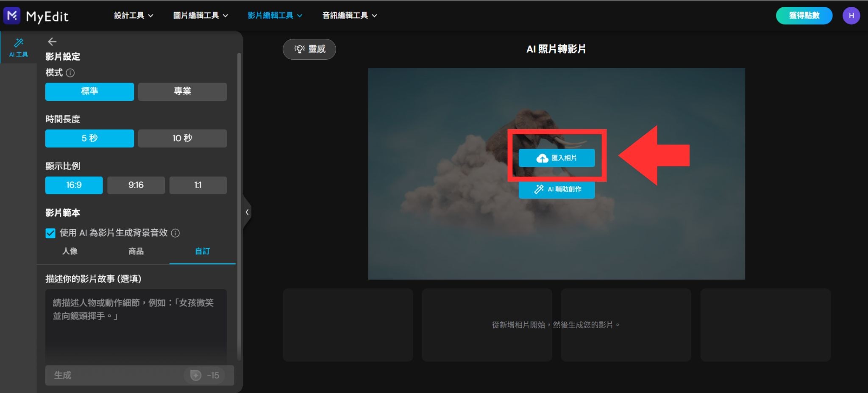Select the AI 工具 sidebar icon
Image resolution: width=868 pixels, height=393 pixels.
pos(18,47)
